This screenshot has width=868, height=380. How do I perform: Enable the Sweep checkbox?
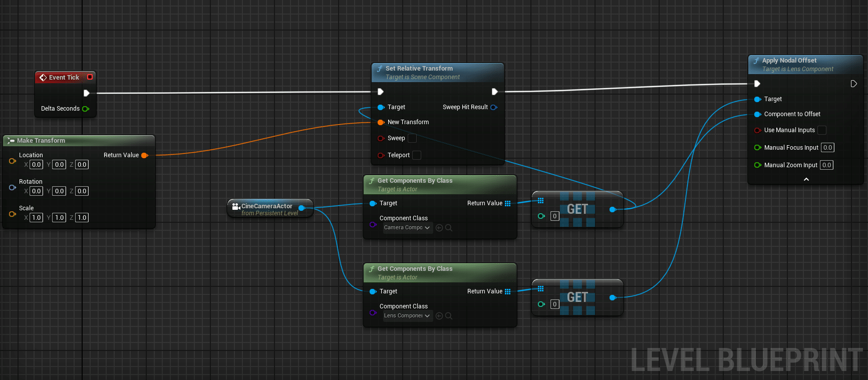pyautogui.click(x=412, y=138)
